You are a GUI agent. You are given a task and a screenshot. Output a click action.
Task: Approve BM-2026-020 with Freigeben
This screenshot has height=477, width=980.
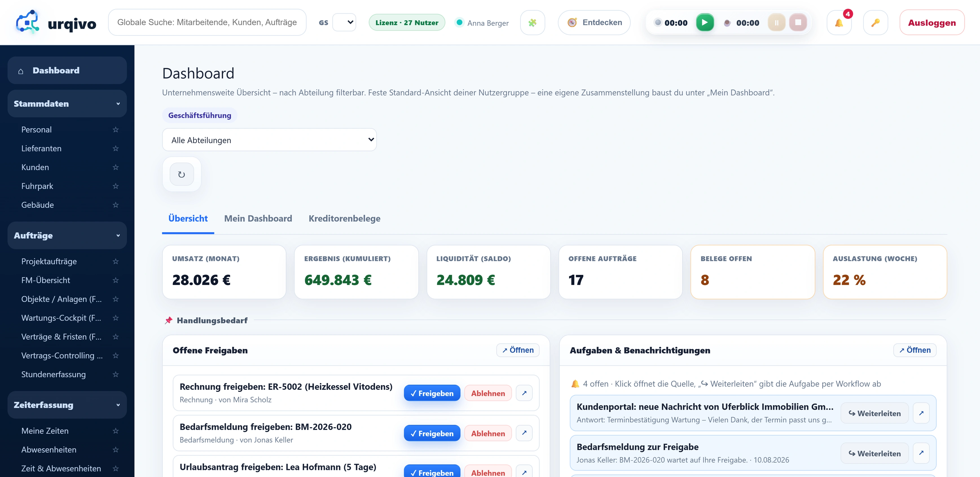click(432, 433)
